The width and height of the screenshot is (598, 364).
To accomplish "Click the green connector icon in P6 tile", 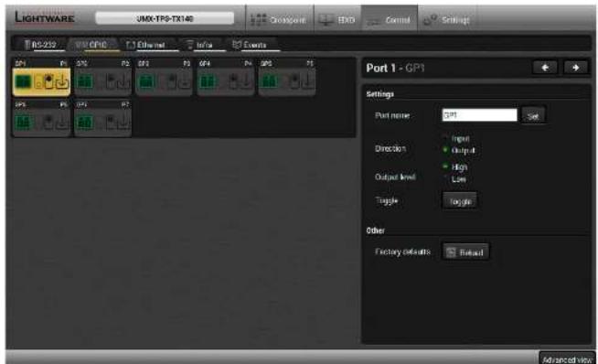I will (23, 123).
